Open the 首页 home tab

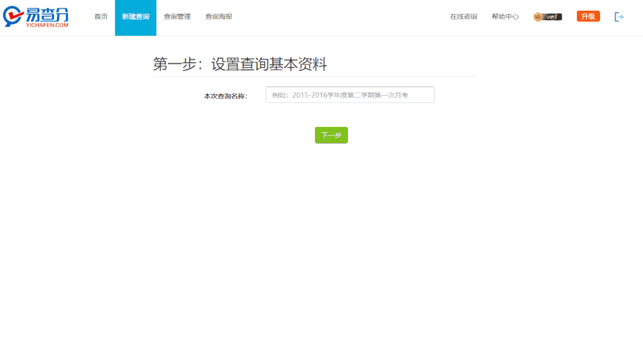[x=101, y=17]
